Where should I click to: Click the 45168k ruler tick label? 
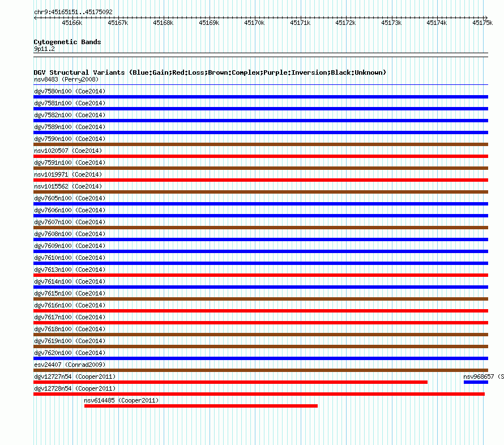(163, 23)
